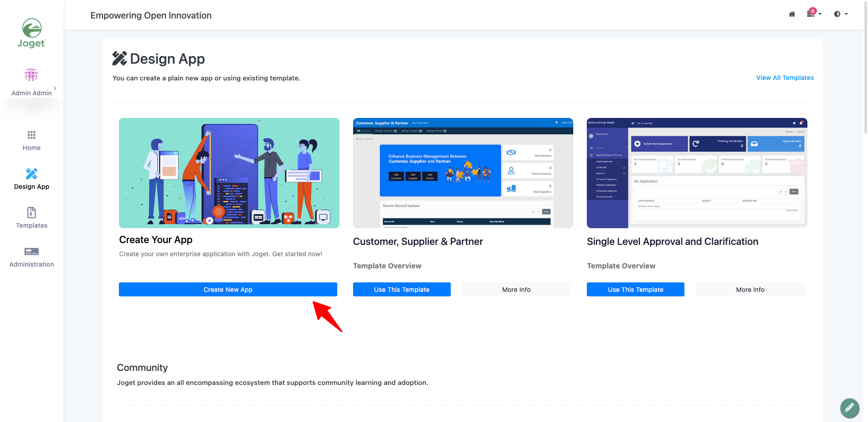
Task: Expand the inbox dropdown arrow
Action: (820, 14)
